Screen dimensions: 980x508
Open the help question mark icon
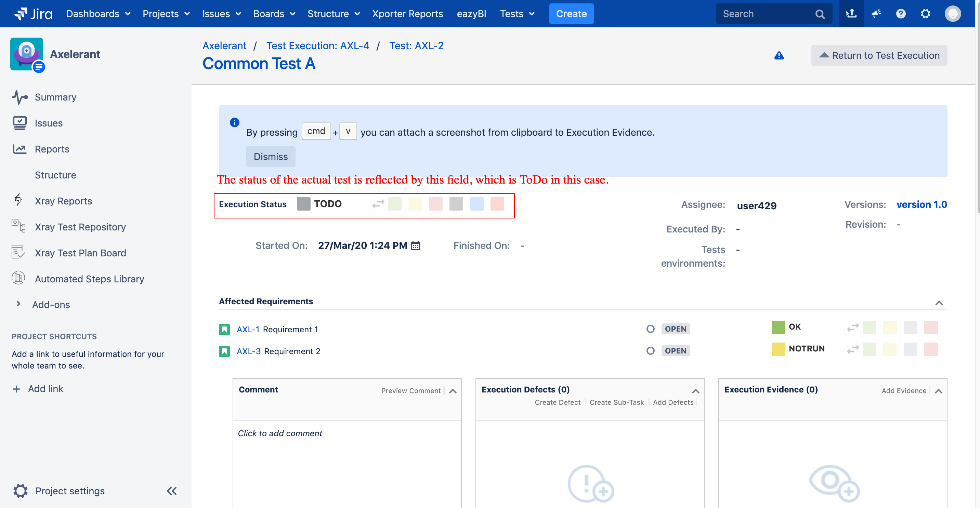pos(901,14)
